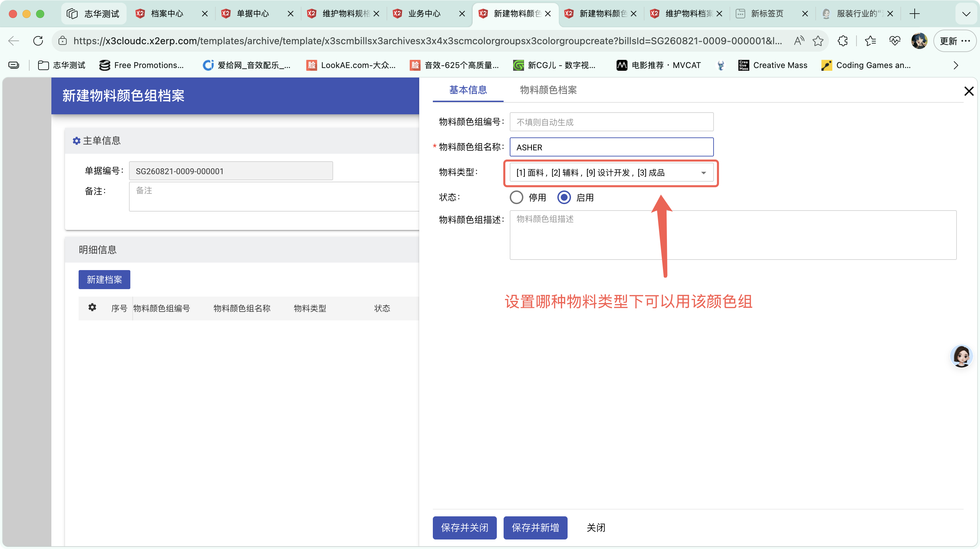Open a new browser tab with plus
This screenshot has height=549, width=980.
(915, 14)
